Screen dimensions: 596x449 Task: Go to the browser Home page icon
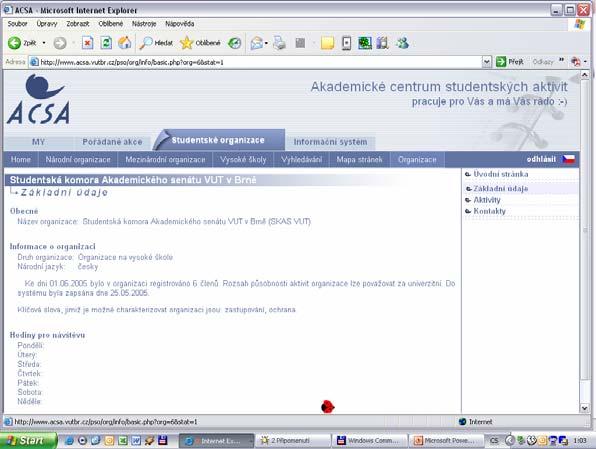(x=125, y=43)
